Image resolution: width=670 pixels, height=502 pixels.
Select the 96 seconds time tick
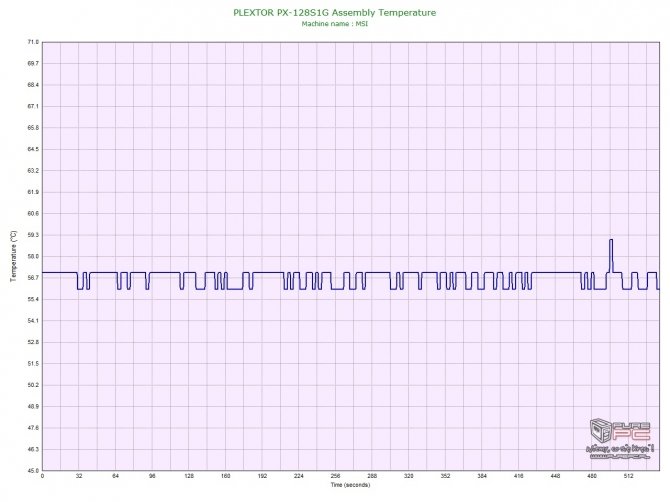coord(152,476)
